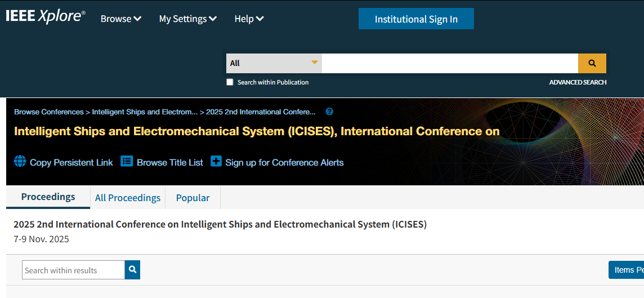Open Intelligent Ships and Electrom... breadcrumb
Screen dimensions: 644x298
(x=145, y=112)
